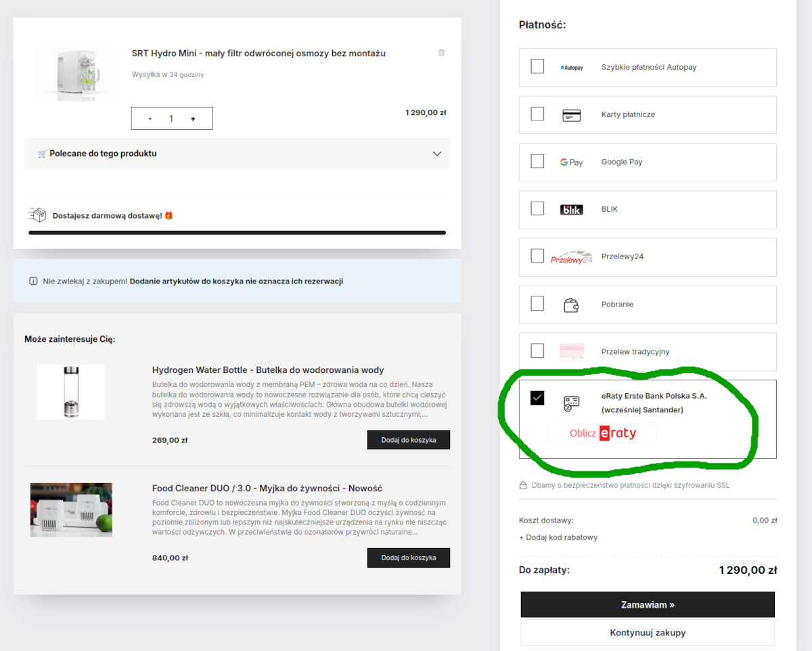812x651 pixels.
Task: Click the Płatność heading
Action: tap(542, 25)
